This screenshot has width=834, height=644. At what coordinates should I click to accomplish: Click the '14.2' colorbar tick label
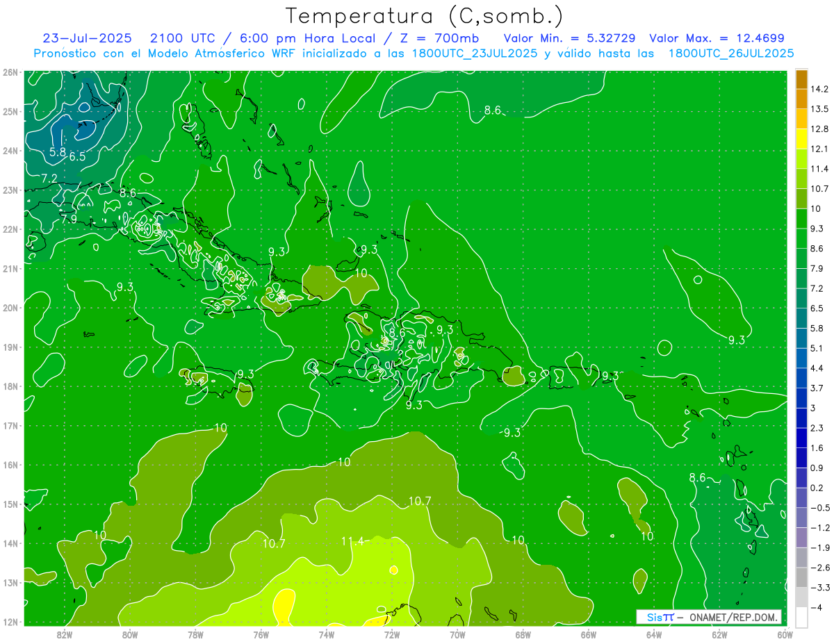819,89
